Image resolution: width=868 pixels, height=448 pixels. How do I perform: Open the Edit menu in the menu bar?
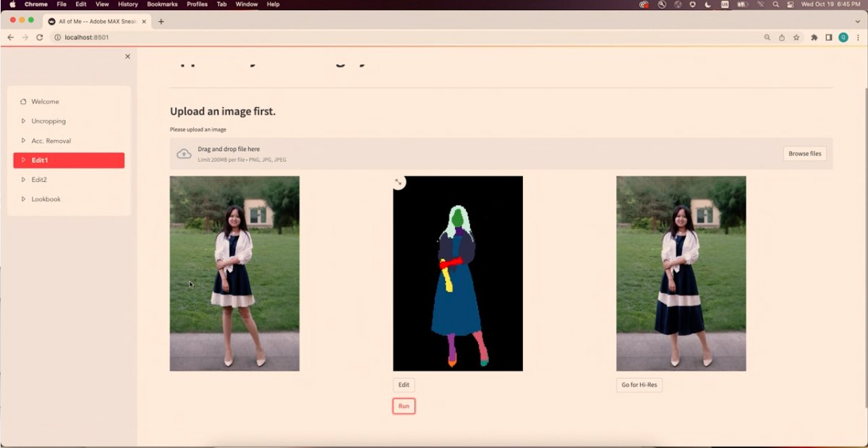81,4
